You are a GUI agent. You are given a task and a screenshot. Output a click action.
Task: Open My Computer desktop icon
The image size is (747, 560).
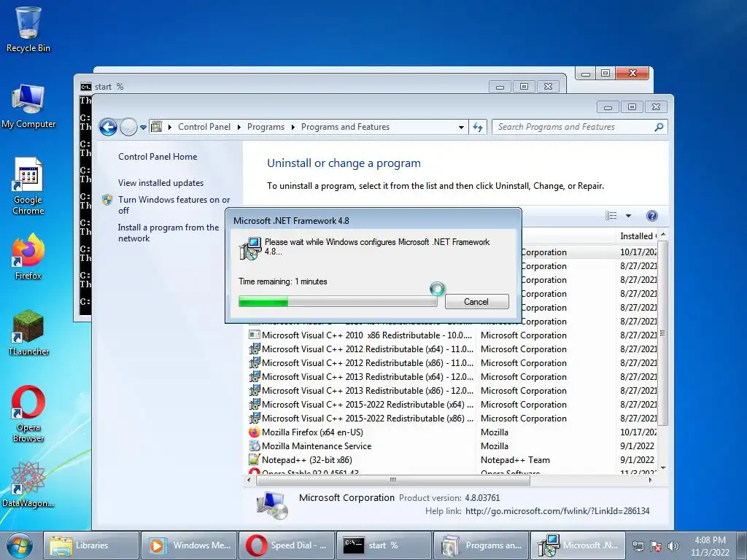tap(28, 106)
